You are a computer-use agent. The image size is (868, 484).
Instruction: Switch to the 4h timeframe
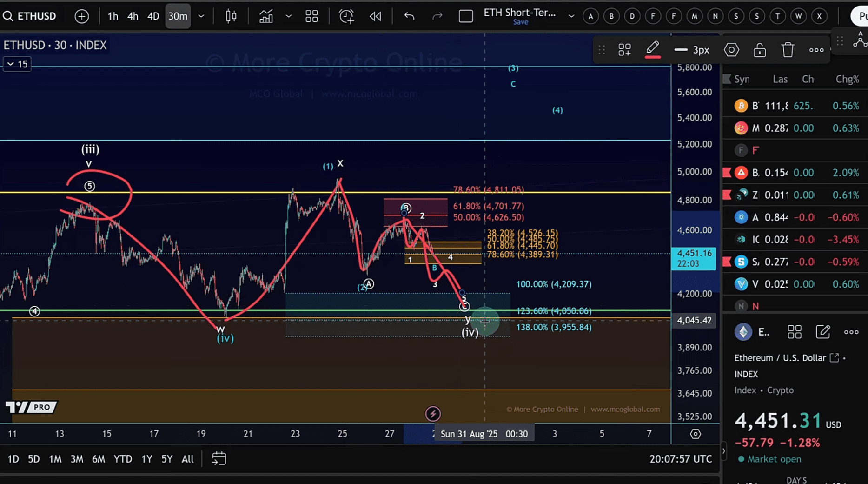133,16
